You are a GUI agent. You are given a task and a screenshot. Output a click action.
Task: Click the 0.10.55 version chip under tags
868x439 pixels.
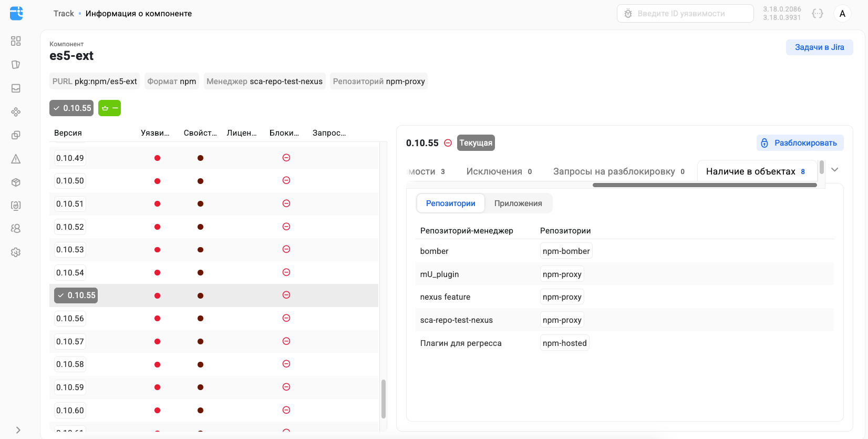point(71,108)
